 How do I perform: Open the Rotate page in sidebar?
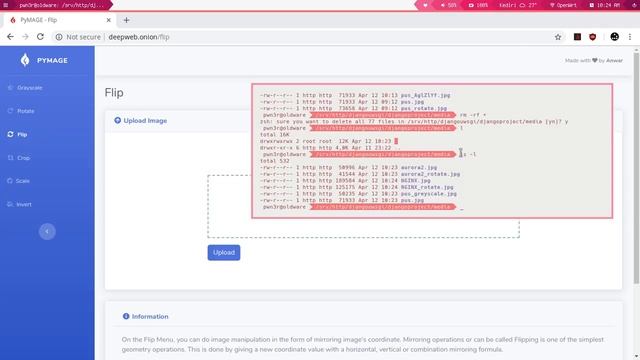[21, 111]
